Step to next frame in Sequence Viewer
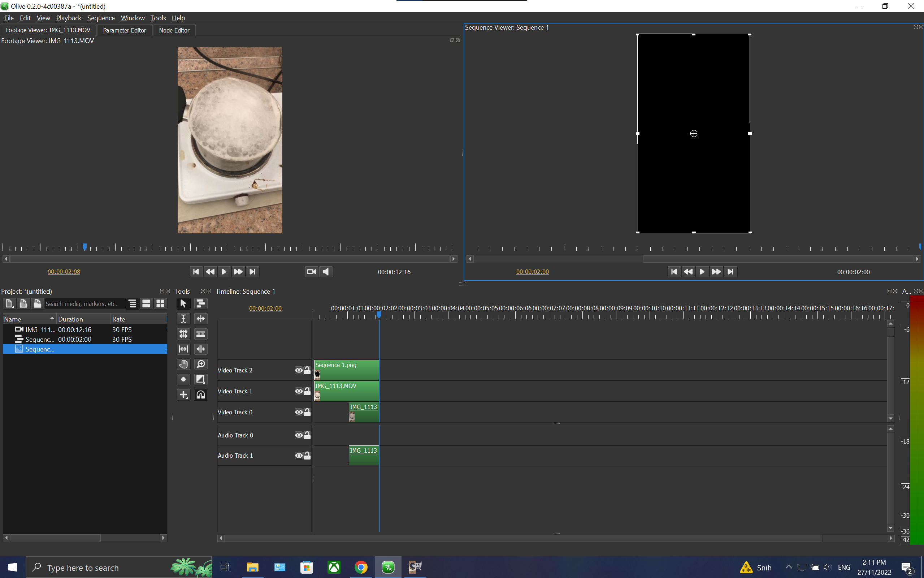The image size is (924, 578). (716, 272)
